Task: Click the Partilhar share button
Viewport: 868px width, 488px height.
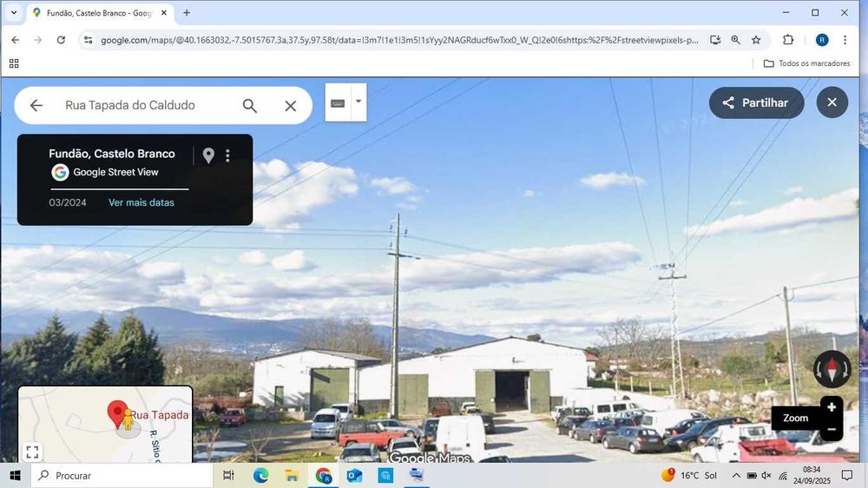Action: pos(756,102)
